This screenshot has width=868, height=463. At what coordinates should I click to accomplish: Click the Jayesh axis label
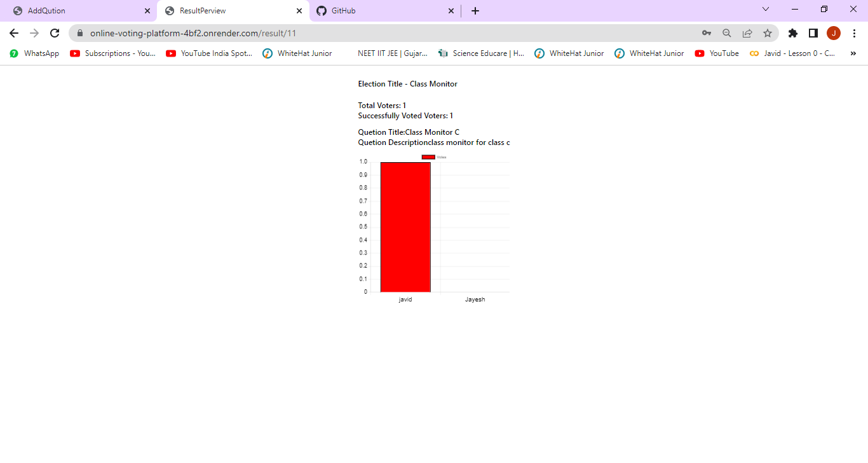(475, 300)
